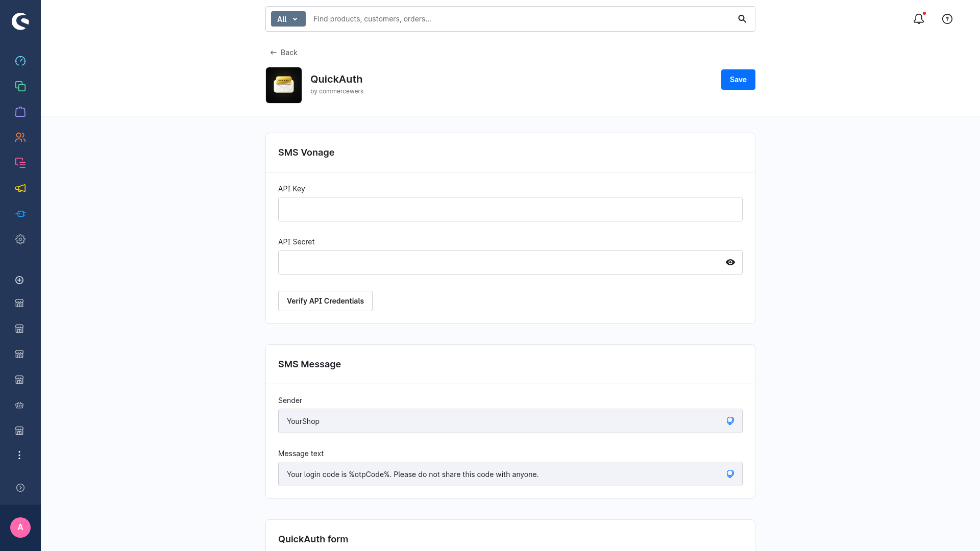Click the API Key label
This screenshot has height=551, width=980.
(291, 189)
